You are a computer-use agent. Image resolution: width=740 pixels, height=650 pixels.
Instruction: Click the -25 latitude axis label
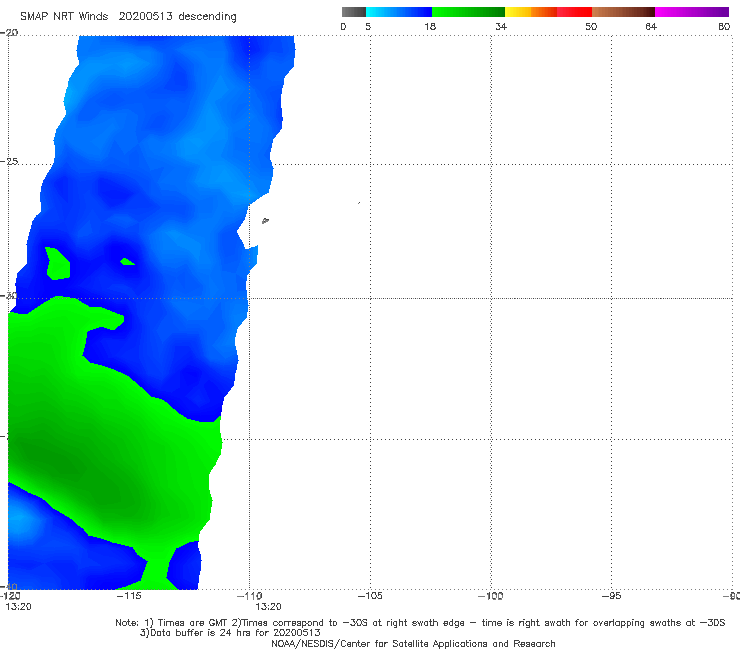click(10, 161)
